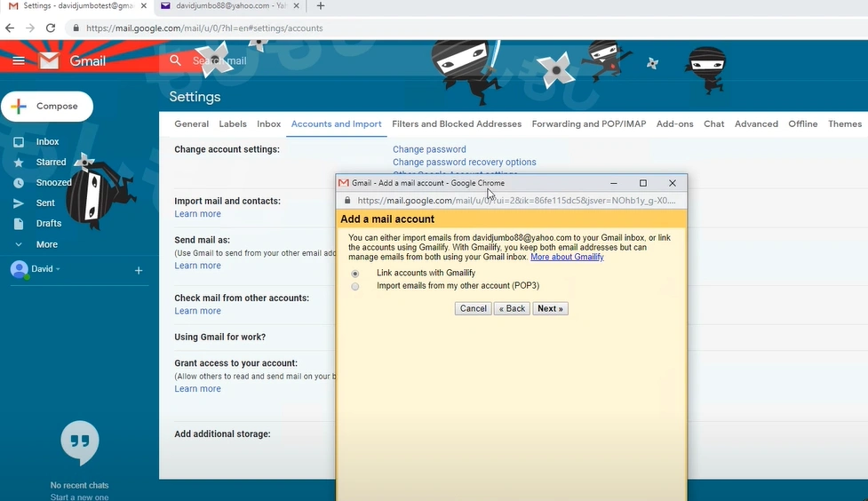The image size is (868, 501).
Task: Minimize the Add a mail account popup
Action: click(x=613, y=183)
